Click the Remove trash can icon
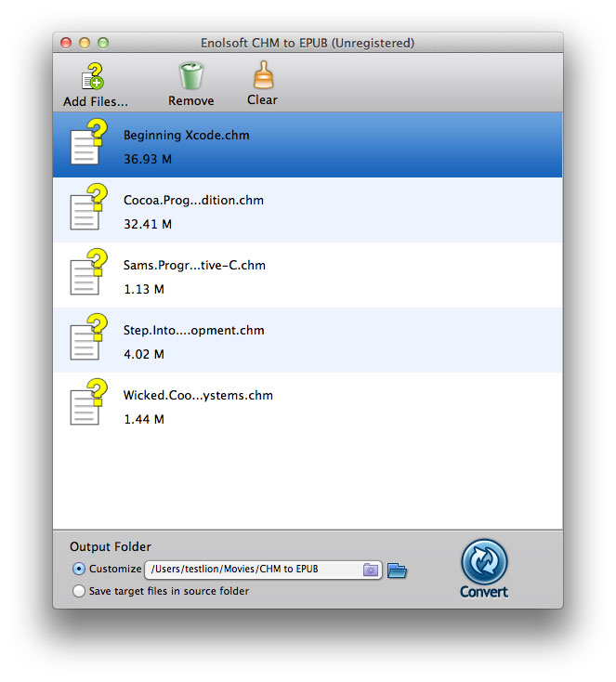The height and width of the screenshot is (682, 616). pos(191,75)
